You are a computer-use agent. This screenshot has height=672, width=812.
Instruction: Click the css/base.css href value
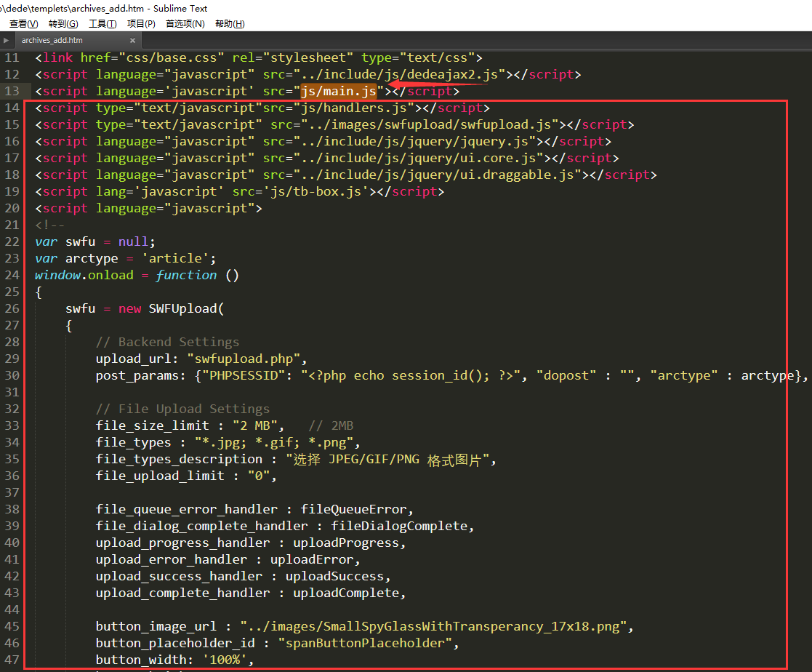coord(171,57)
